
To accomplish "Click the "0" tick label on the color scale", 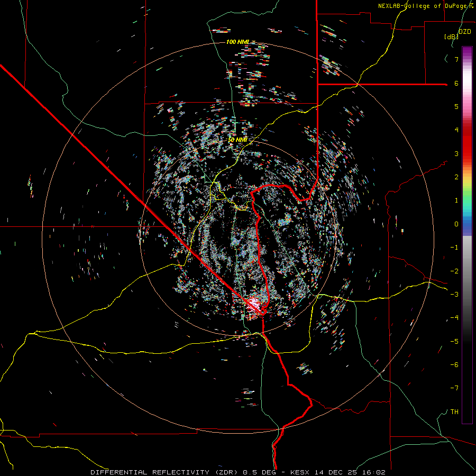I will pos(456,224).
